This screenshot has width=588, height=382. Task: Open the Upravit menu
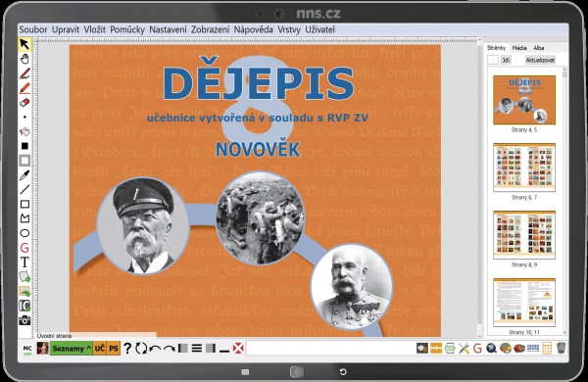coord(66,29)
